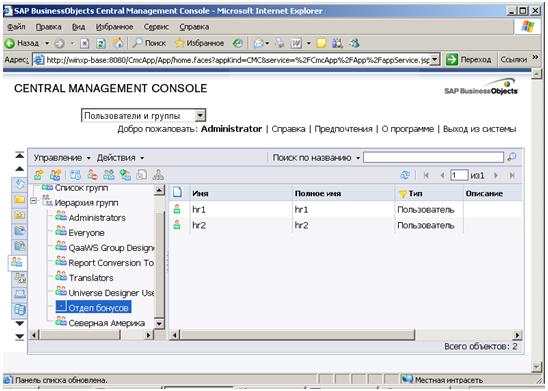
Task: Click the page number input box
Action: 459,175
